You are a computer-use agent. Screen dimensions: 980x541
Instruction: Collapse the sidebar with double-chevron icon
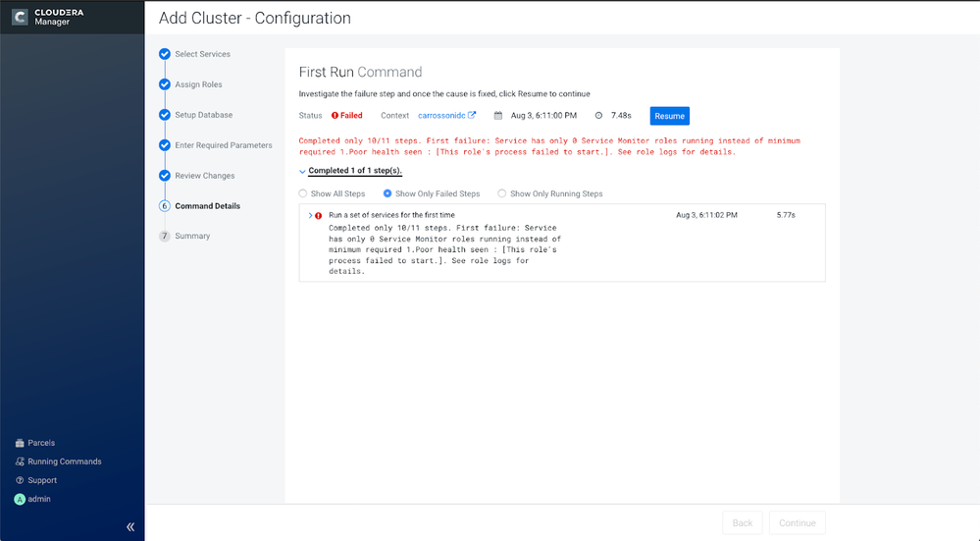click(x=130, y=526)
